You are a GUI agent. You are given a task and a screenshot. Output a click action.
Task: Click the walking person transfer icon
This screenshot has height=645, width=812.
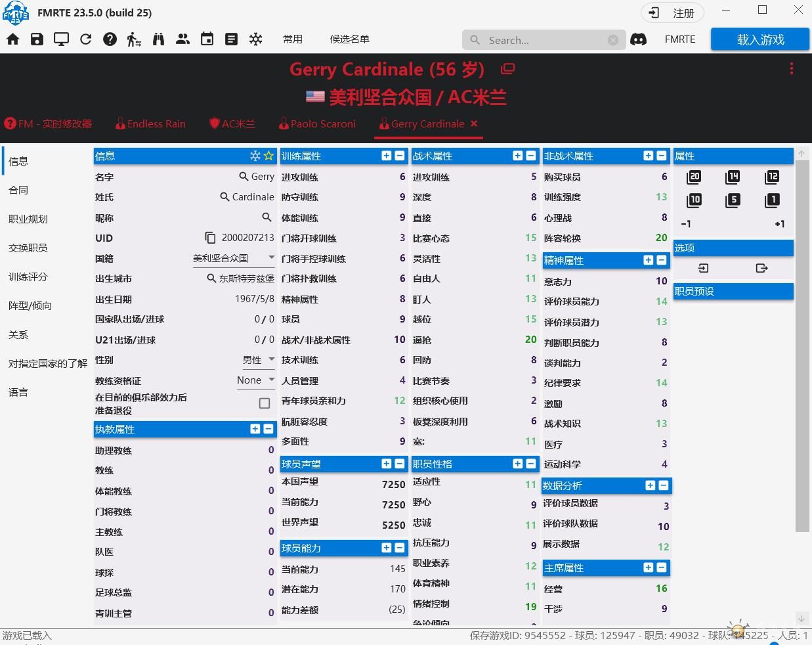134,39
